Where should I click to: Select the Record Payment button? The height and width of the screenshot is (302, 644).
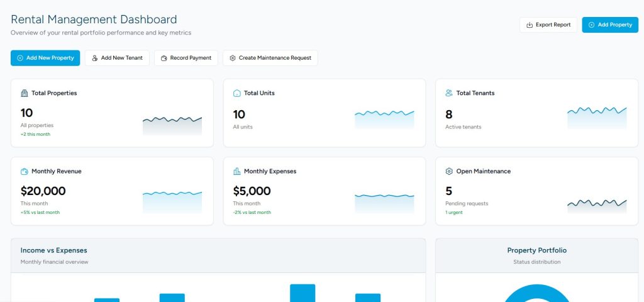[x=186, y=58]
